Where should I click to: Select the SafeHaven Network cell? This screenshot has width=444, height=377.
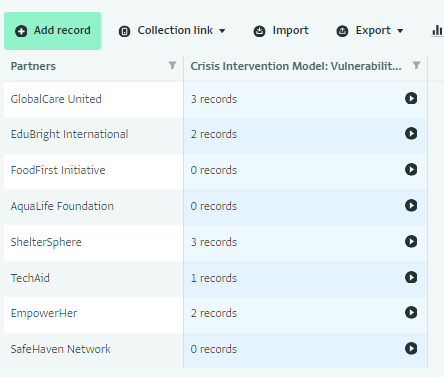tap(94, 350)
